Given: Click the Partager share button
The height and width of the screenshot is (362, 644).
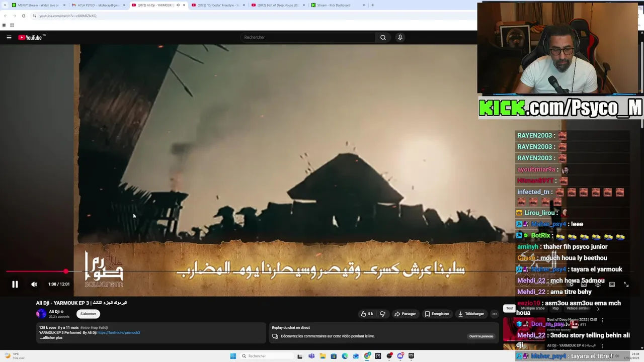Looking at the screenshot, I should [x=405, y=314].
